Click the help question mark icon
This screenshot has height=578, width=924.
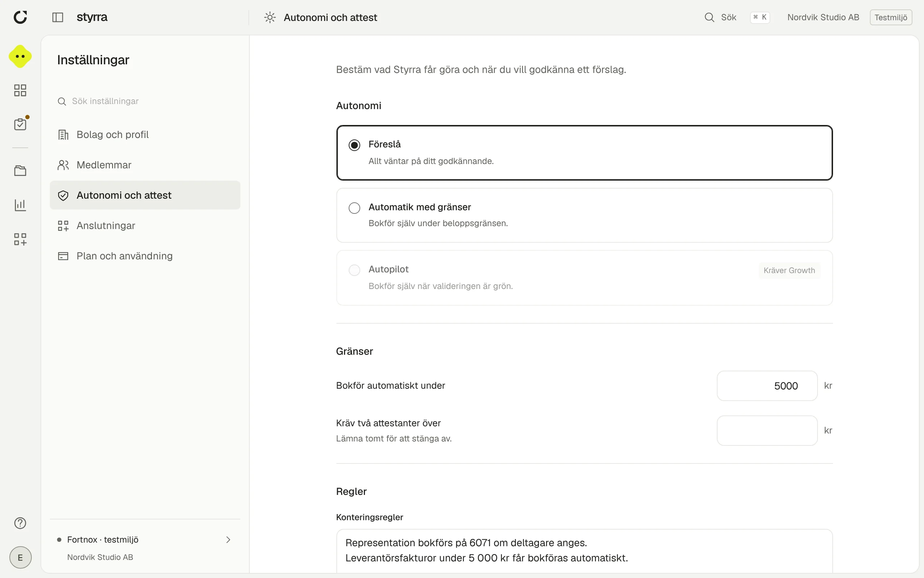pyautogui.click(x=20, y=523)
